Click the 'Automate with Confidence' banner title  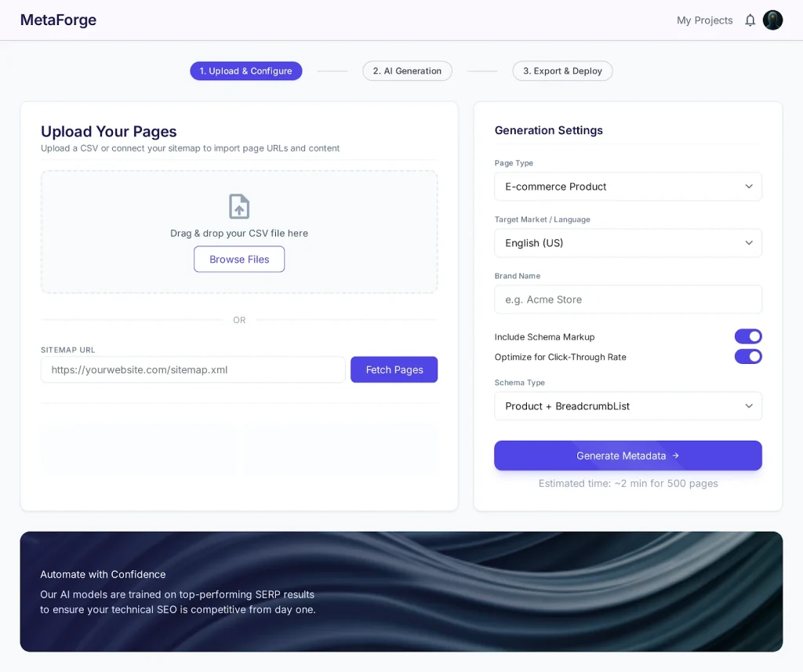(103, 574)
